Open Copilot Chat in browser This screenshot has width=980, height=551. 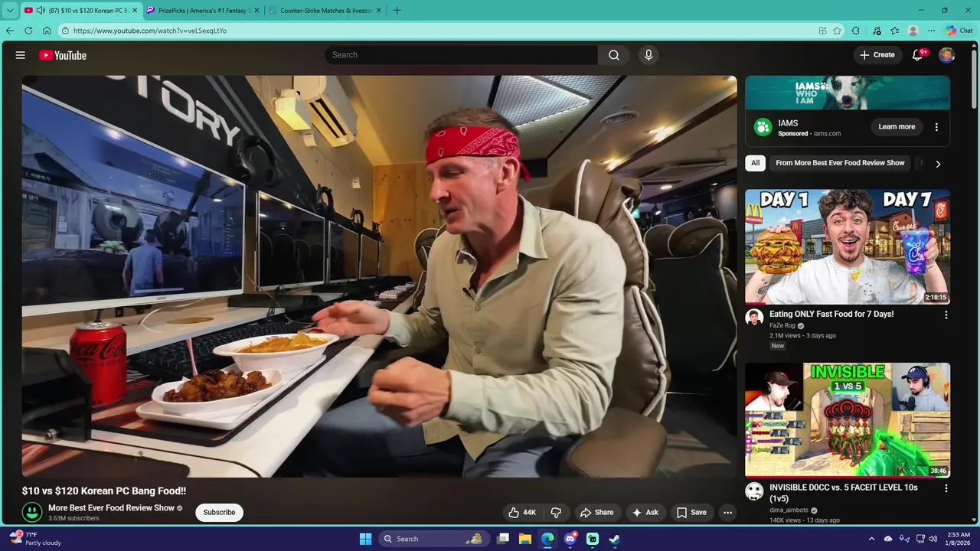click(959, 31)
